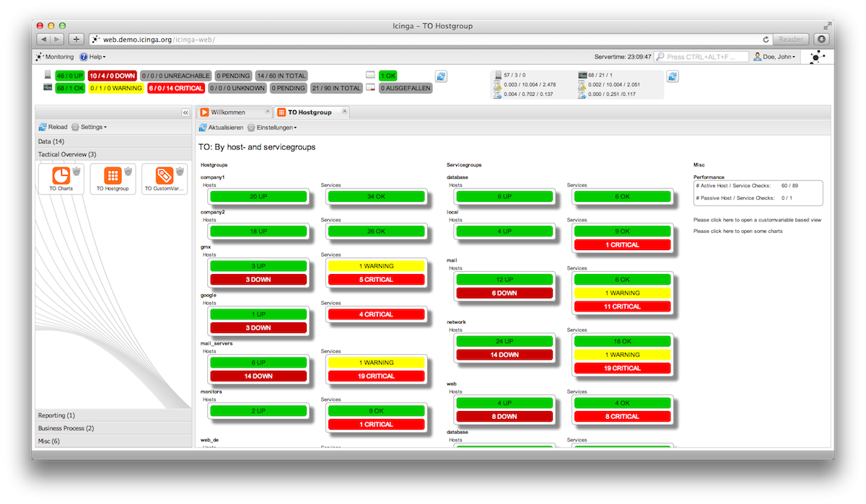Collapse the left sidebar with double-arrow button
Screen dimensions: 866x504
tap(185, 112)
